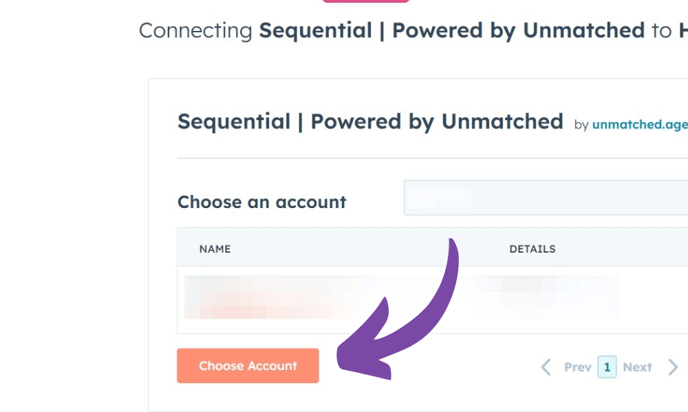This screenshot has width=688, height=412.
Task: Click the Next pagination label
Action: pos(637,367)
